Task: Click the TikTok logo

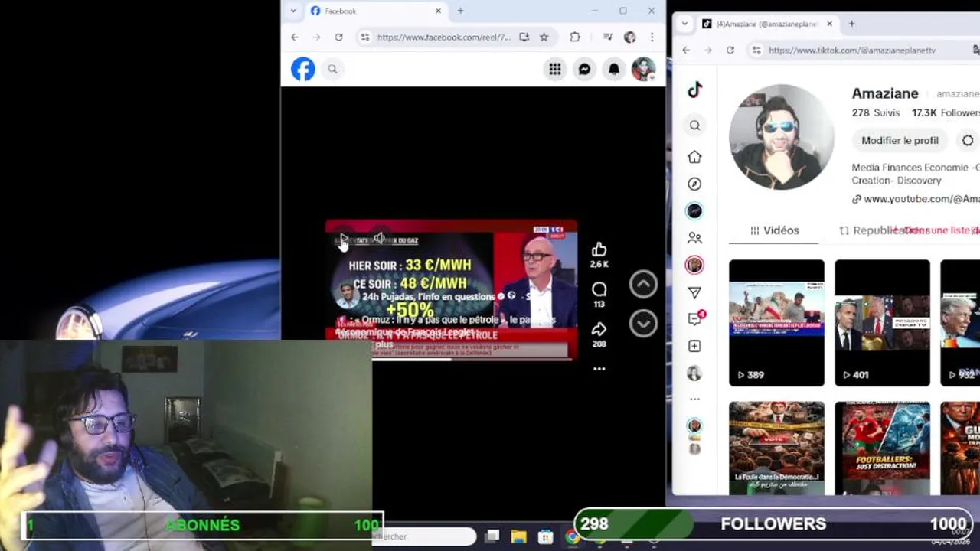Action: pyautogui.click(x=694, y=90)
